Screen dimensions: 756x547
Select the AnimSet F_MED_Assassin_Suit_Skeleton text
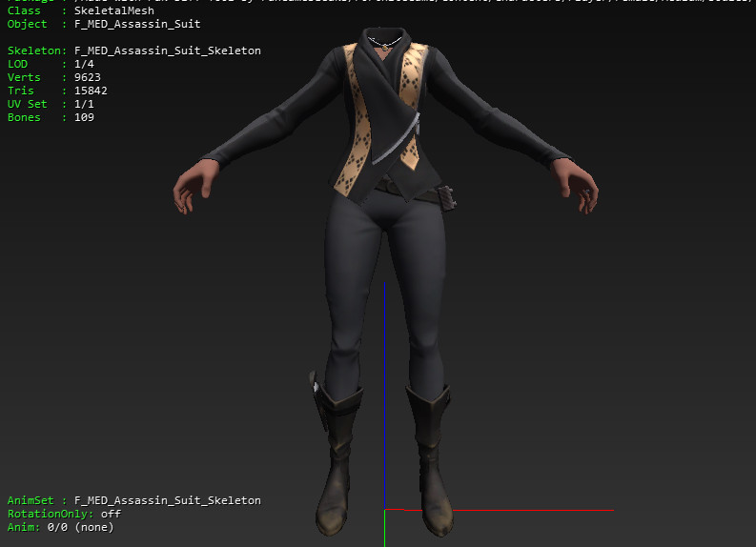click(x=133, y=500)
